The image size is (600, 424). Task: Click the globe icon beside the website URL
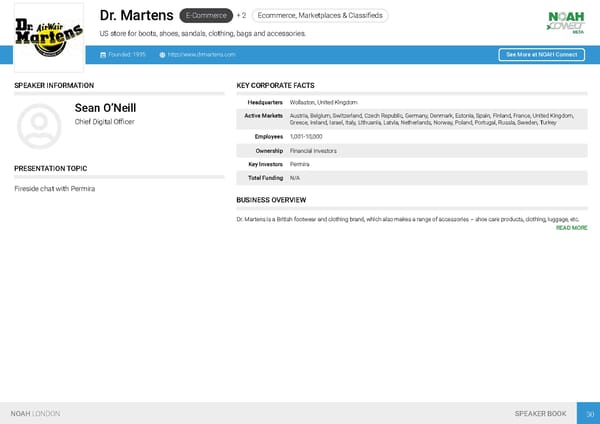(x=162, y=54)
